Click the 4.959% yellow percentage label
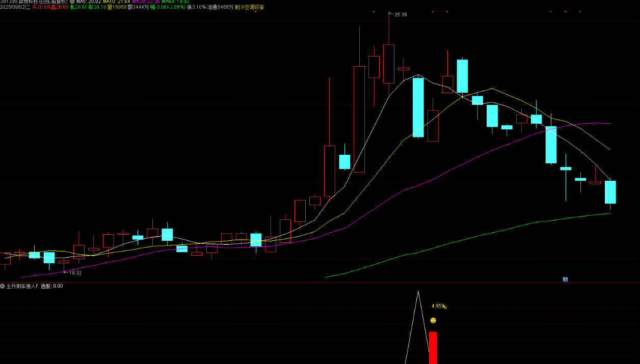 pos(439,306)
